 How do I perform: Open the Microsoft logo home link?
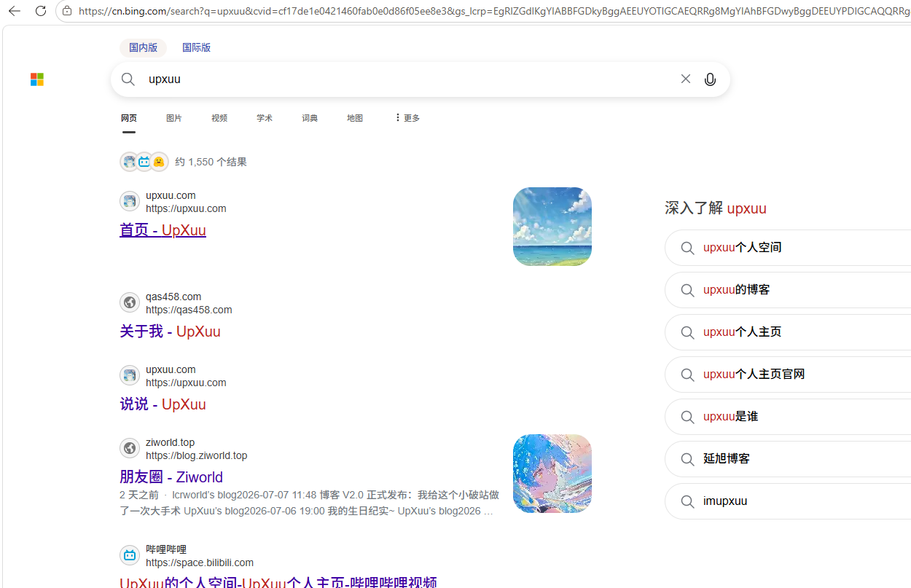(x=37, y=79)
